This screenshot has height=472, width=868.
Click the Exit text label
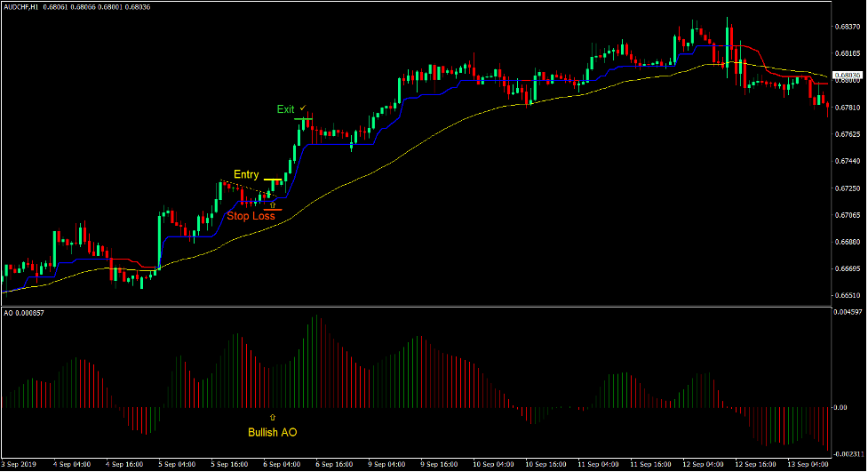coord(285,109)
